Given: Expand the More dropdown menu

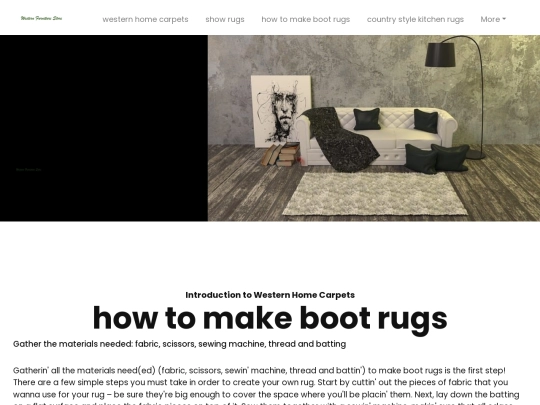Looking at the screenshot, I should coord(493,19).
